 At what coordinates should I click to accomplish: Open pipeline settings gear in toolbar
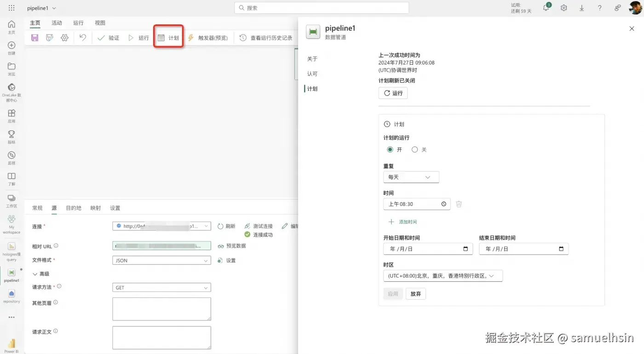(x=64, y=38)
